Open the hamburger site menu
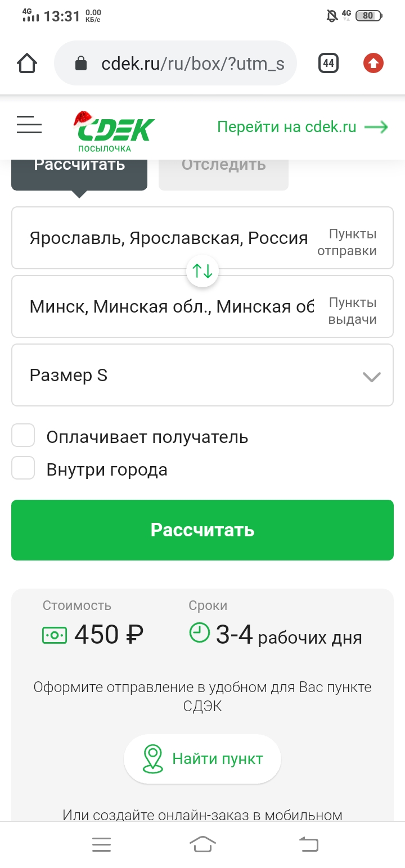This screenshot has height=868, width=405. click(29, 125)
